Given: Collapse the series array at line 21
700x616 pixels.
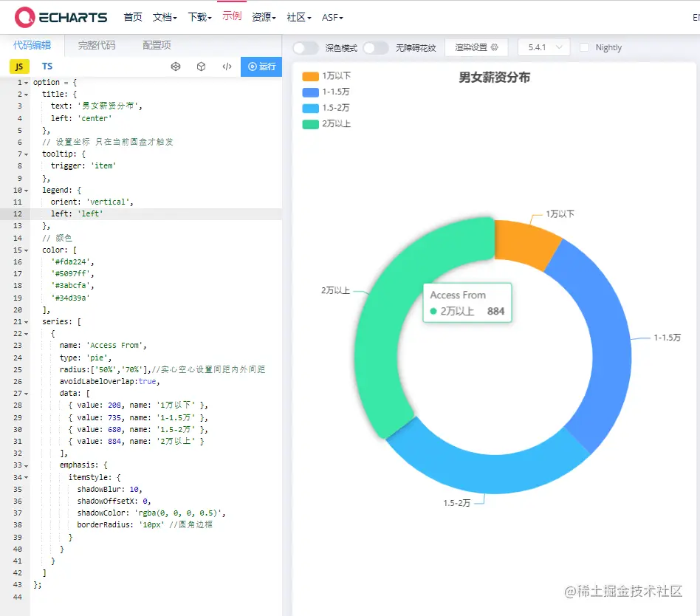Looking at the screenshot, I should click(x=27, y=322).
